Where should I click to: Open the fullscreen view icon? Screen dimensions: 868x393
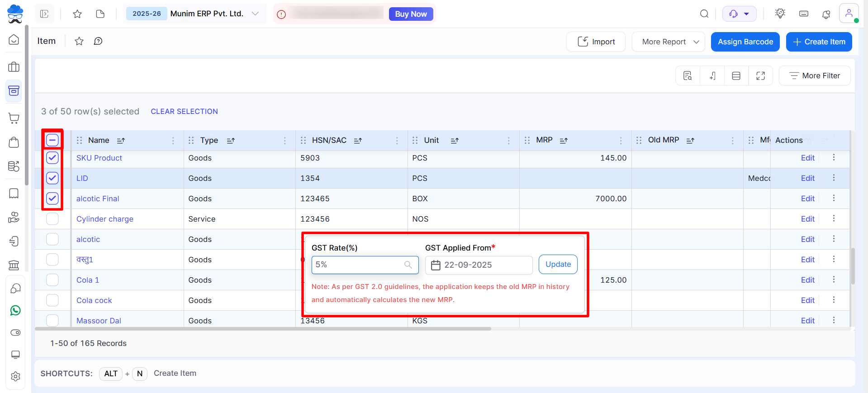point(760,76)
